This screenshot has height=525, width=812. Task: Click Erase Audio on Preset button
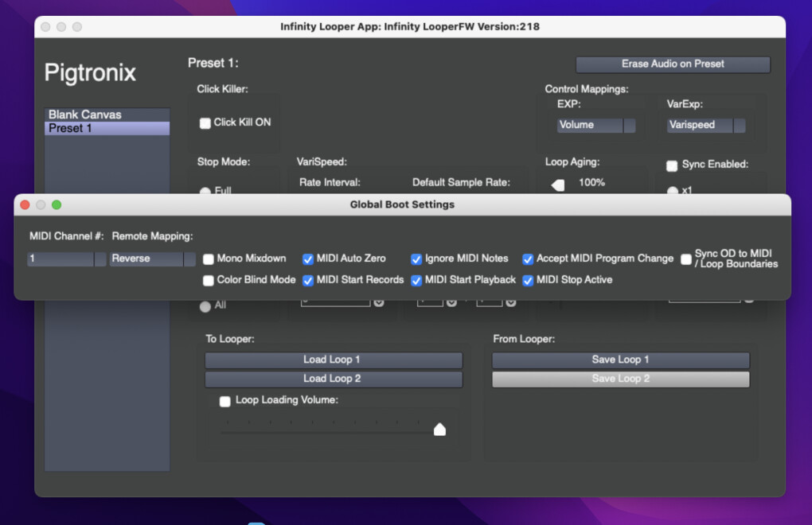pos(673,64)
